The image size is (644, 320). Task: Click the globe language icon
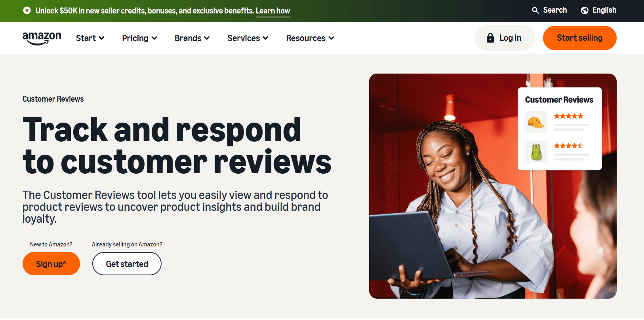pyautogui.click(x=585, y=10)
